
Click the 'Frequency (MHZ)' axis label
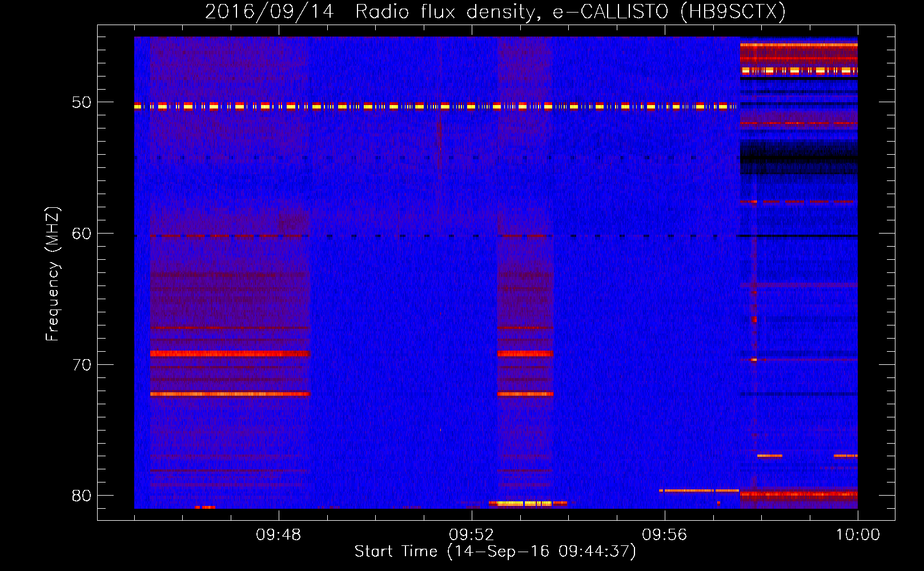point(52,274)
